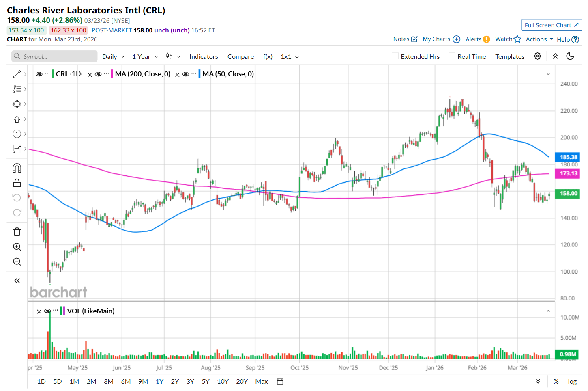The image size is (588, 391).
Task: Click the zoom out magnifier icon
Action: [17, 262]
